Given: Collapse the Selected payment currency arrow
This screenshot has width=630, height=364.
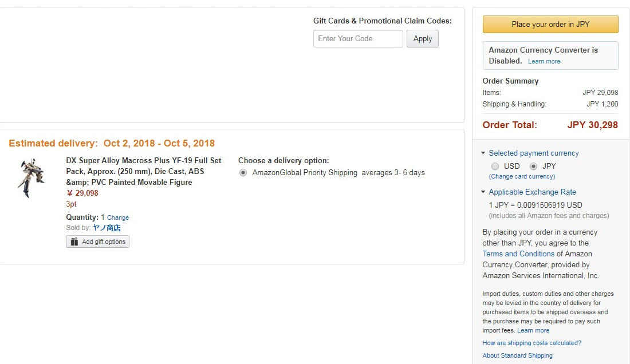Looking at the screenshot, I should pyautogui.click(x=483, y=153).
